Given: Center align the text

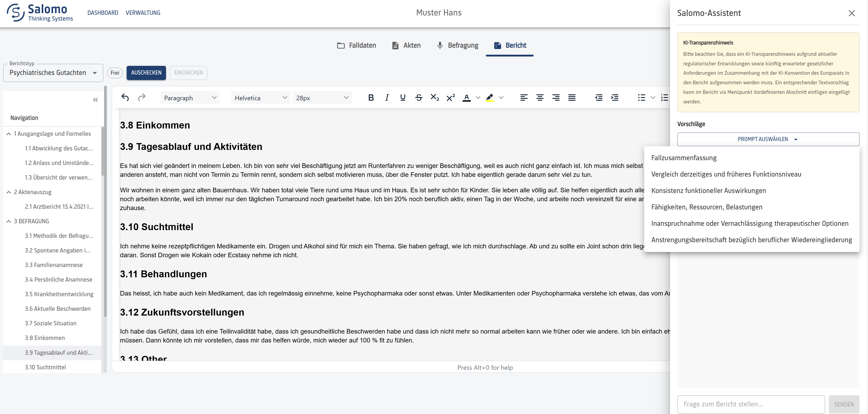Looking at the screenshot, I should pos(540,98).
